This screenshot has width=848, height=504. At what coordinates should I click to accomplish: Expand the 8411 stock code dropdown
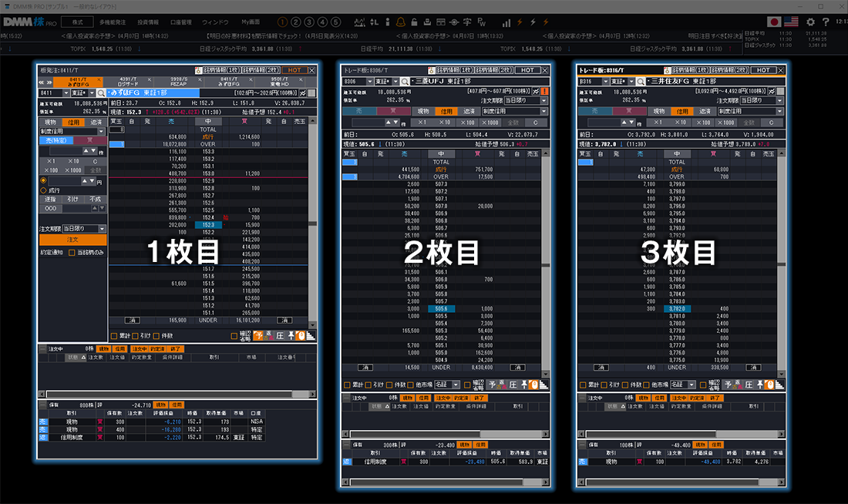click(x=66, y=93)
